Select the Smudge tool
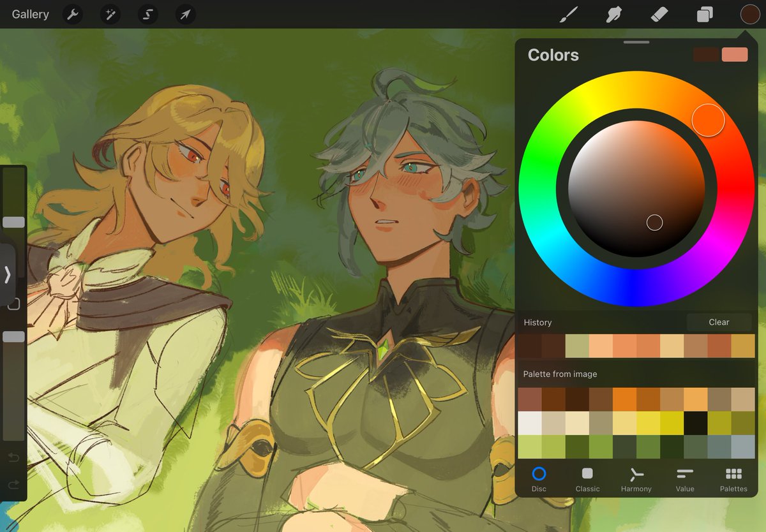This screenshot has width=766, height=532. point(614,14)
